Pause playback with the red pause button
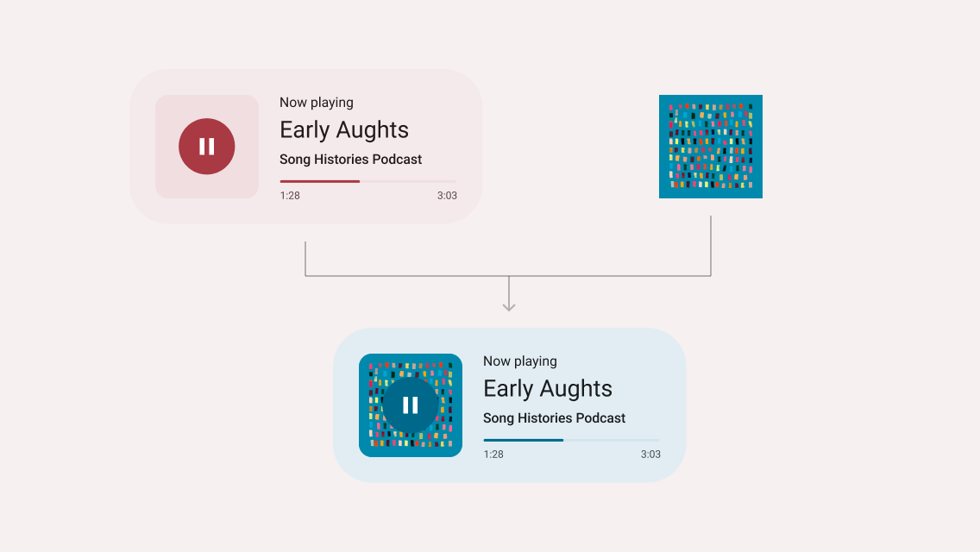980x552 pixels. pos(207,147)
